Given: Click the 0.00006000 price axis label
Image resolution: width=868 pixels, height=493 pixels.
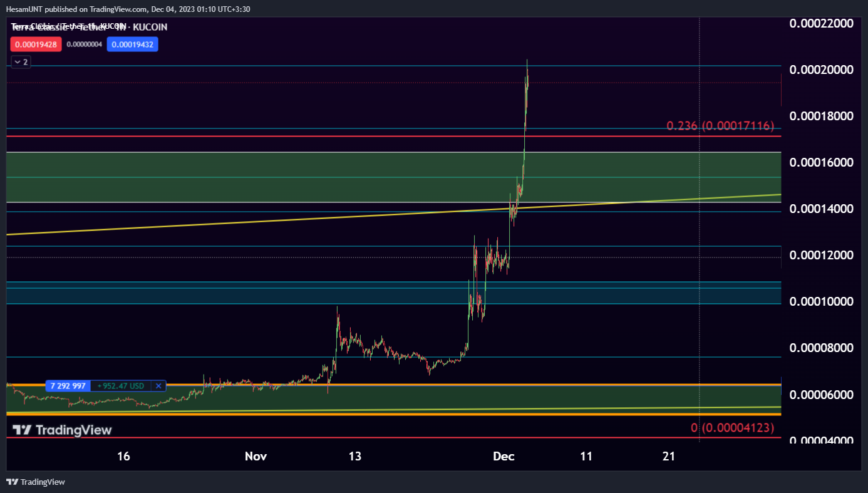Looking at the screenshot, I should pyautogui.click(x=821, y=394).
